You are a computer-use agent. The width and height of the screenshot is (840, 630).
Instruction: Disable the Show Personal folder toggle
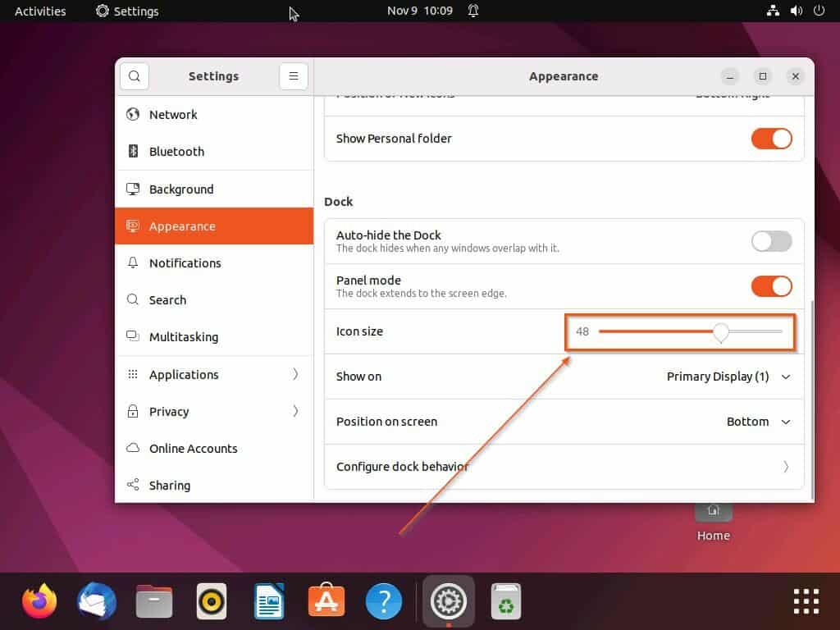(x=771, y=139)
